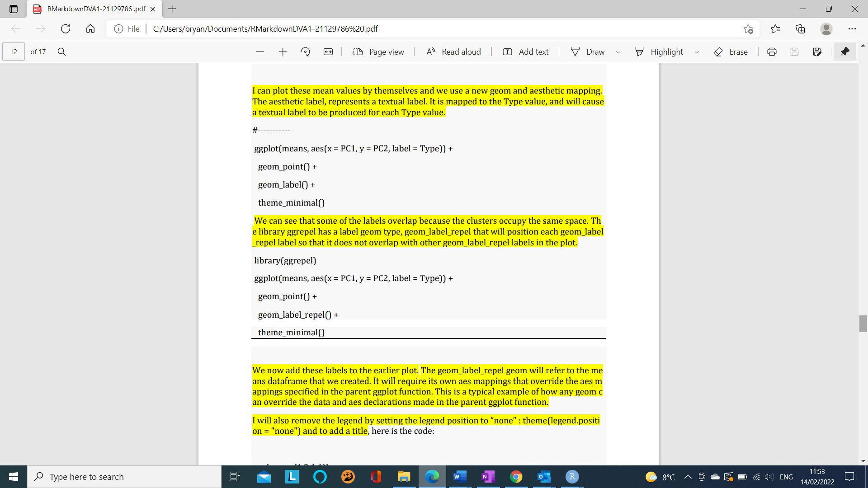Screen dimensions: 868x488
Task: Open the Draw pen options dropdown
Action: pyautogui.click(x=618, y=52)
